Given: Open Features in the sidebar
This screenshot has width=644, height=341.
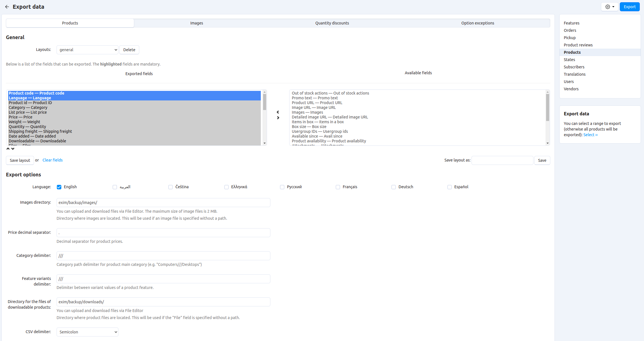Looking at the screenshot, I should [571, 23].
